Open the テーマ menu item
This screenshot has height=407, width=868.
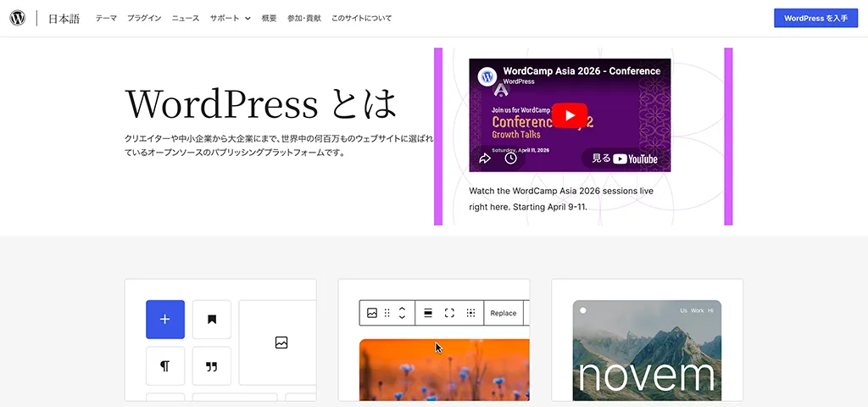coord(106,19)
